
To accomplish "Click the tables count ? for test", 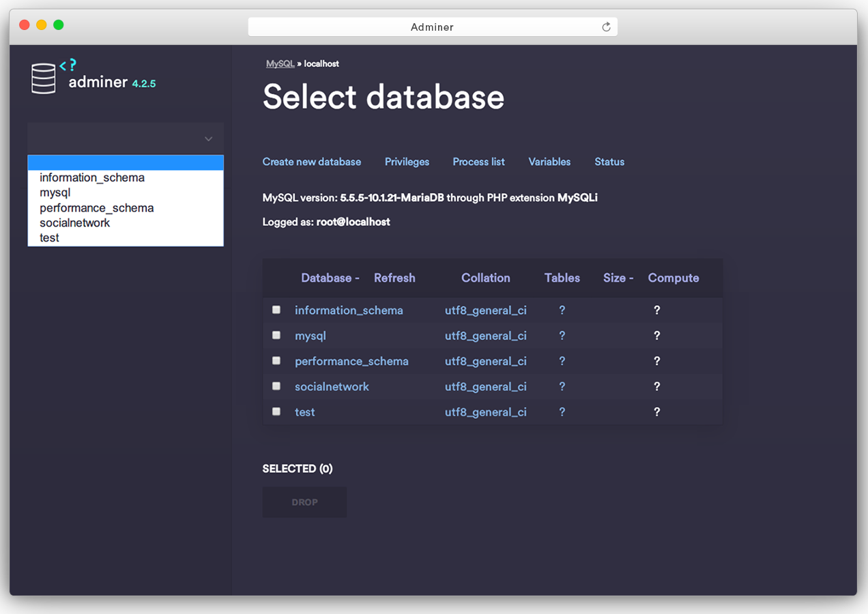I will point(562,412).
